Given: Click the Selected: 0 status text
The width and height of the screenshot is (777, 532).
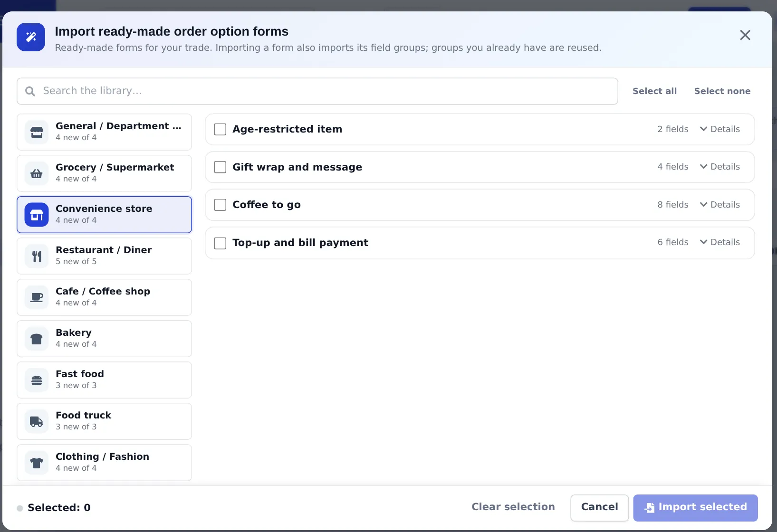Looking at the screenshot, I should coord(59,508).
